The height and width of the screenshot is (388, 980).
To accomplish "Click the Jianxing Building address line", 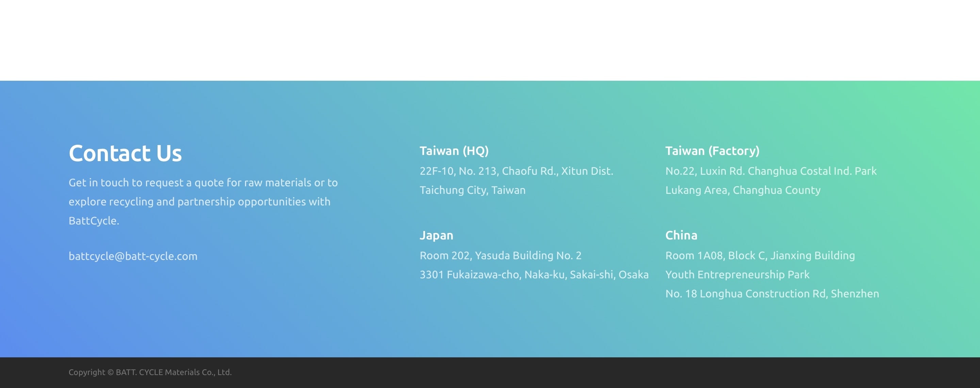I will coord(760,255).
